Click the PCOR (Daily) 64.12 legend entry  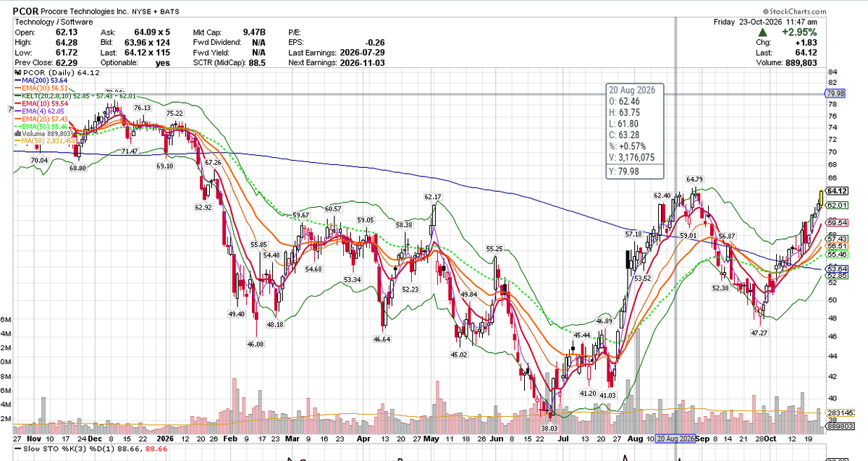57,73
